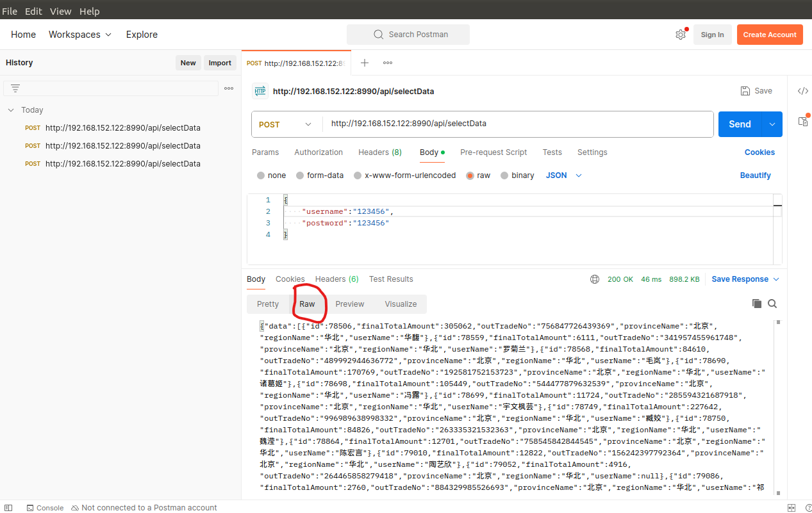Select the first POST history entry

click(x=113, y=128)
